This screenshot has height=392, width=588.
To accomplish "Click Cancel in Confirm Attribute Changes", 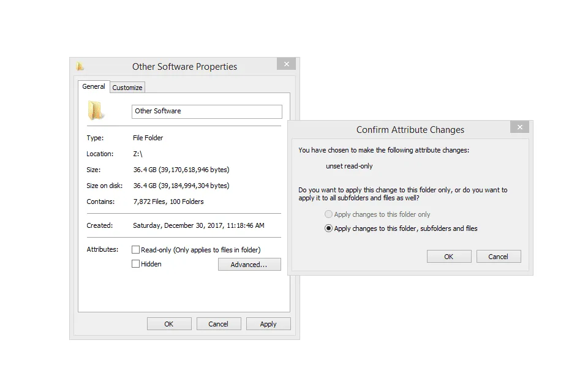I will pyautogui.click(x=498, y=256).
